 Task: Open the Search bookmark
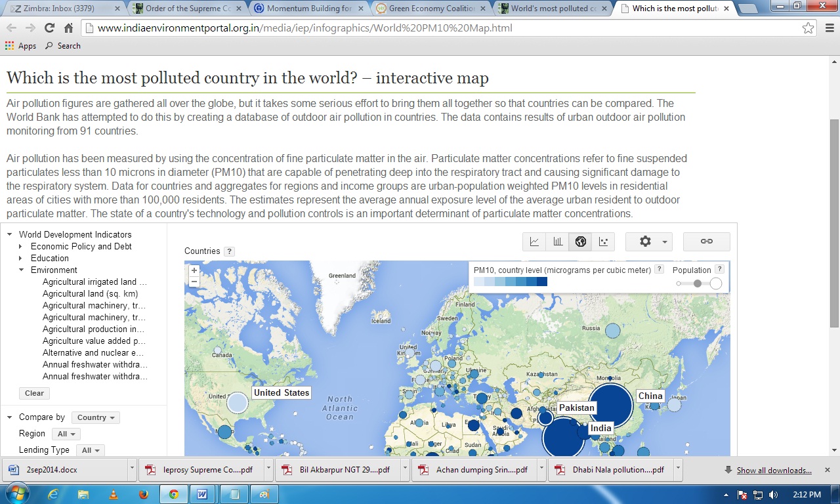(x=63, y=46)
